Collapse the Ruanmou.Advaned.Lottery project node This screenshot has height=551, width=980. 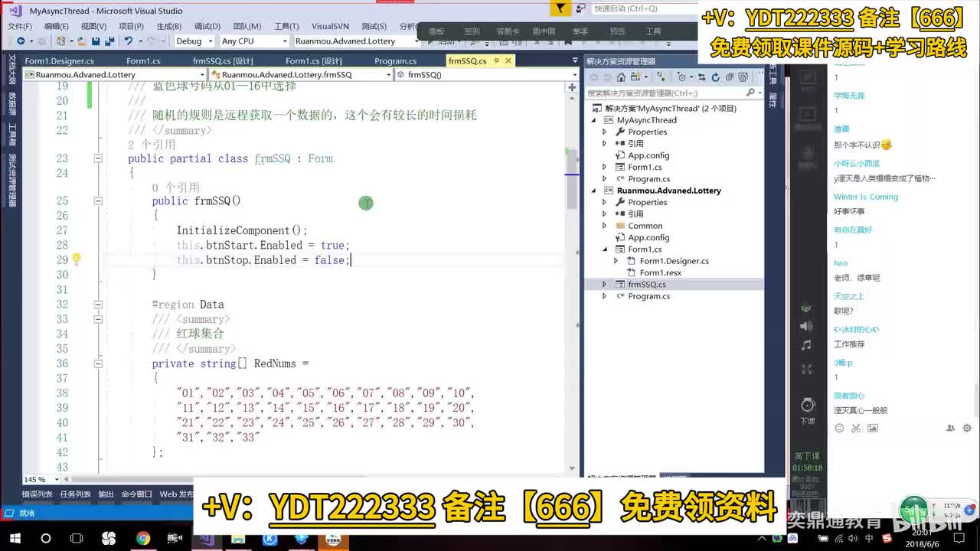(594, 191)
